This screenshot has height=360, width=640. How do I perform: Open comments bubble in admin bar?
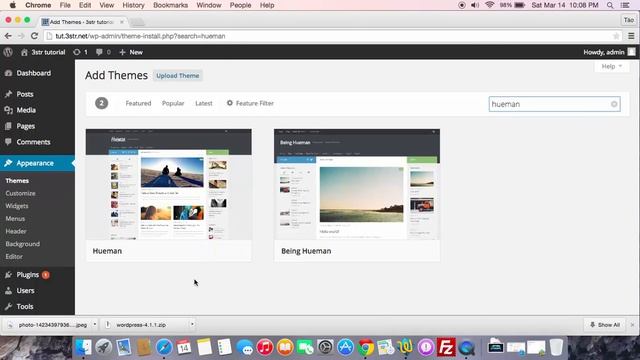[x=103, y=52]
